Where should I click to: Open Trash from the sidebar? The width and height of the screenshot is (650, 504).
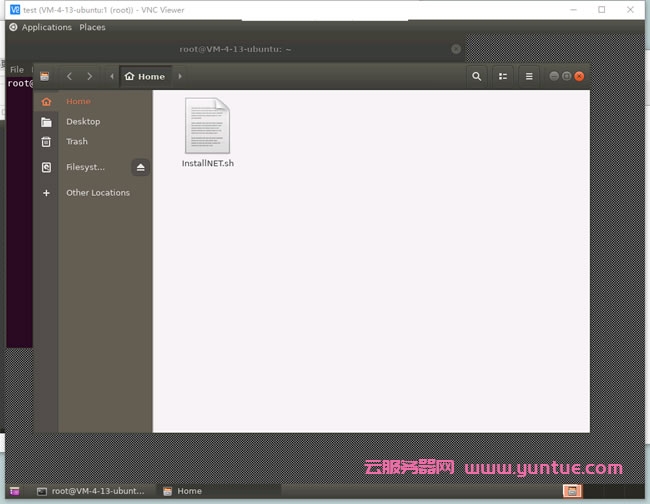coord(76,142)
